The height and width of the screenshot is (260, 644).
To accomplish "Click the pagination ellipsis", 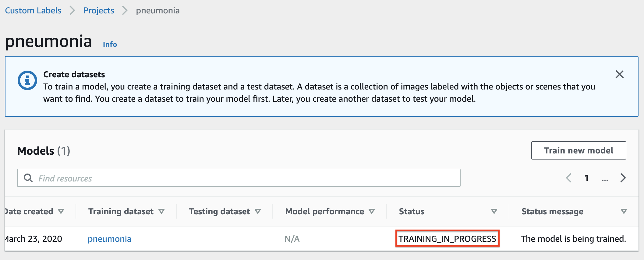I will tap(605, 178).
